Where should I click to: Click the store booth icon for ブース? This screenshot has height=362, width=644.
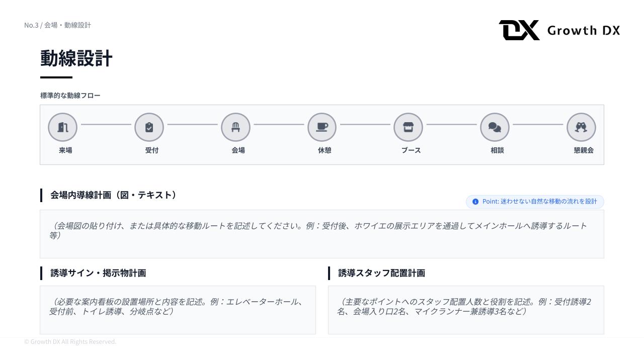point(408,127)
